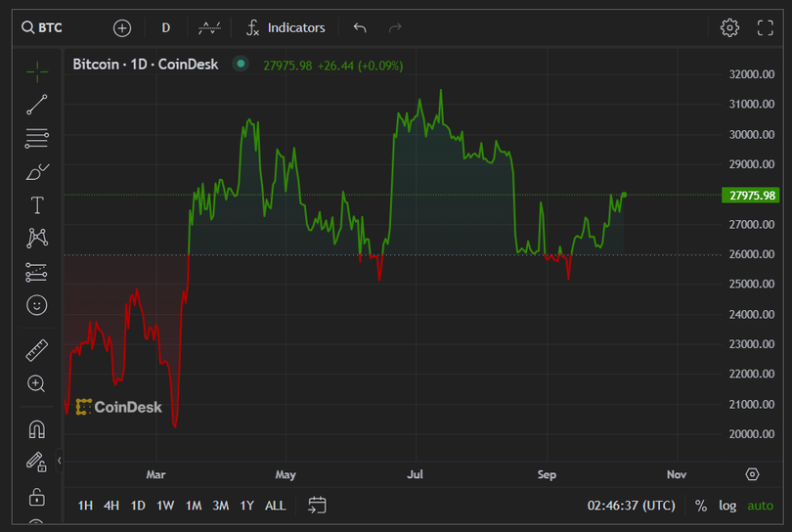Toggle percent scale mode
The width and height of the screenshot is (792, 532).
[x=701, y=506]
